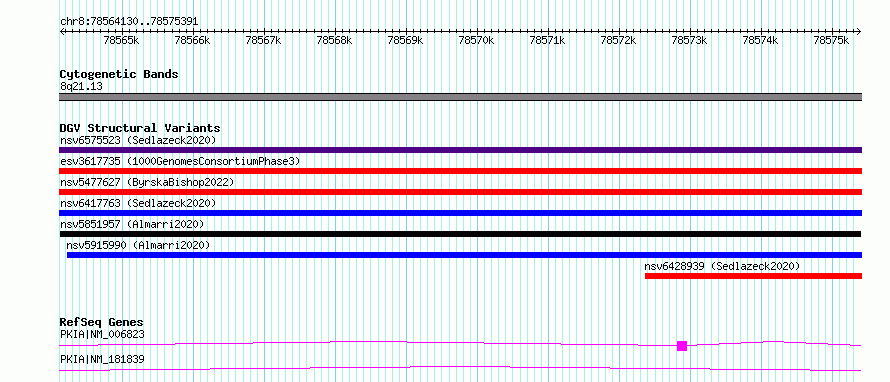Click the 78572k ruler tick label
The image size is (890, 382).
coord(618,40)
